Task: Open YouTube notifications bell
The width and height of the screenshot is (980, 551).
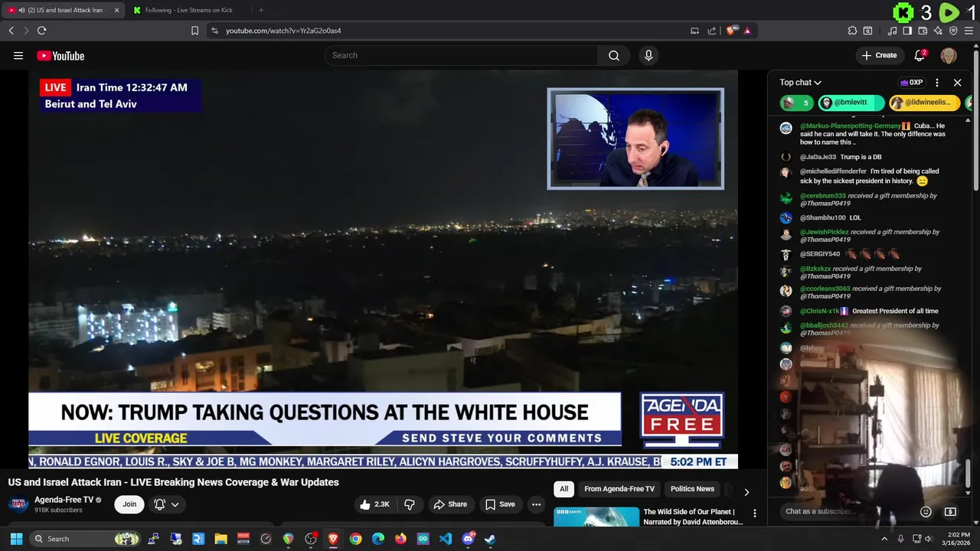Action: [x=920, y=55]
